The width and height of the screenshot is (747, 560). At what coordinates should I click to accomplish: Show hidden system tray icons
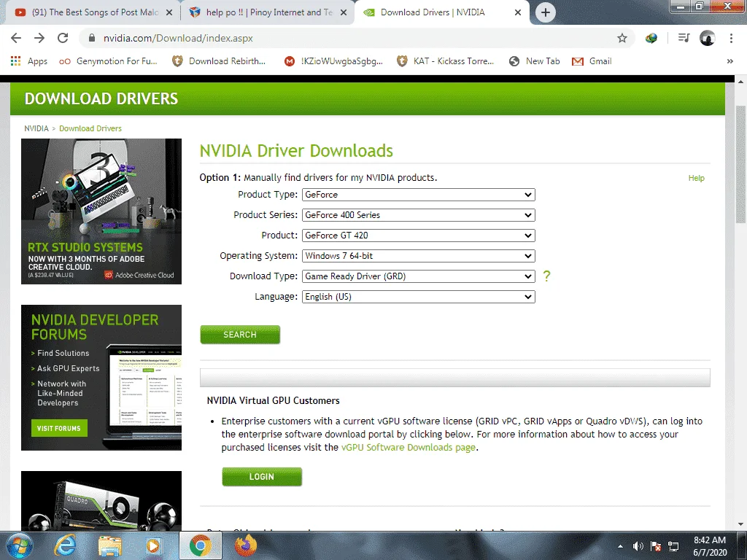(x=620, y=546)
